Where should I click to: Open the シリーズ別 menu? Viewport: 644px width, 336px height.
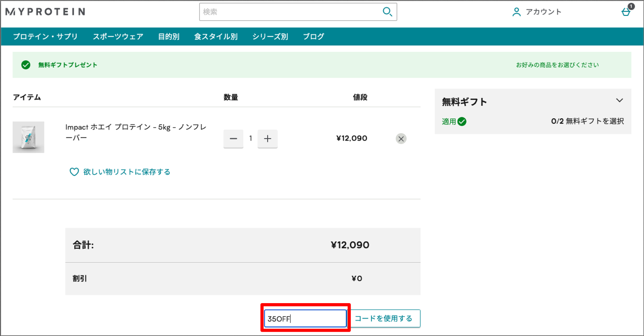coord(270,36)
